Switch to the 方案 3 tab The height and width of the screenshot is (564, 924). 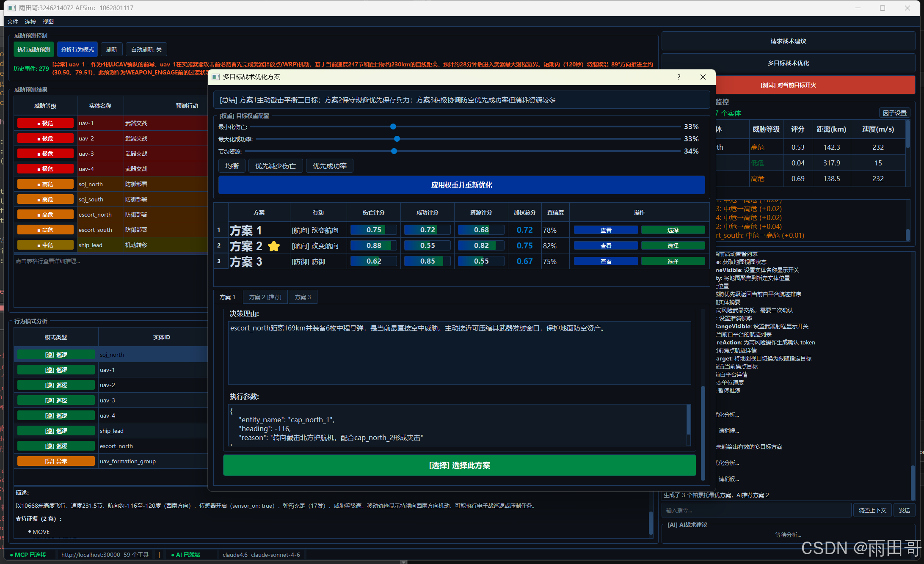pyautogui.click(x=303, y=297)
